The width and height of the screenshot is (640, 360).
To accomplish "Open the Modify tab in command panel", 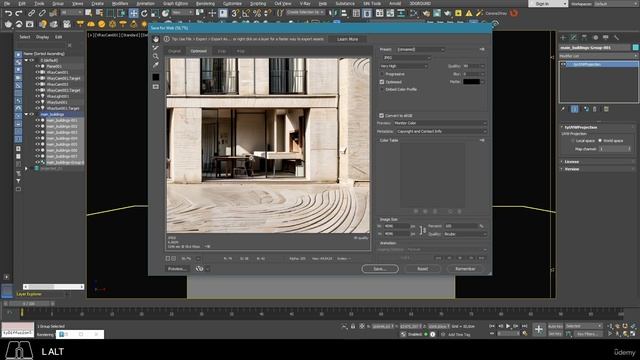I will 574,38.
